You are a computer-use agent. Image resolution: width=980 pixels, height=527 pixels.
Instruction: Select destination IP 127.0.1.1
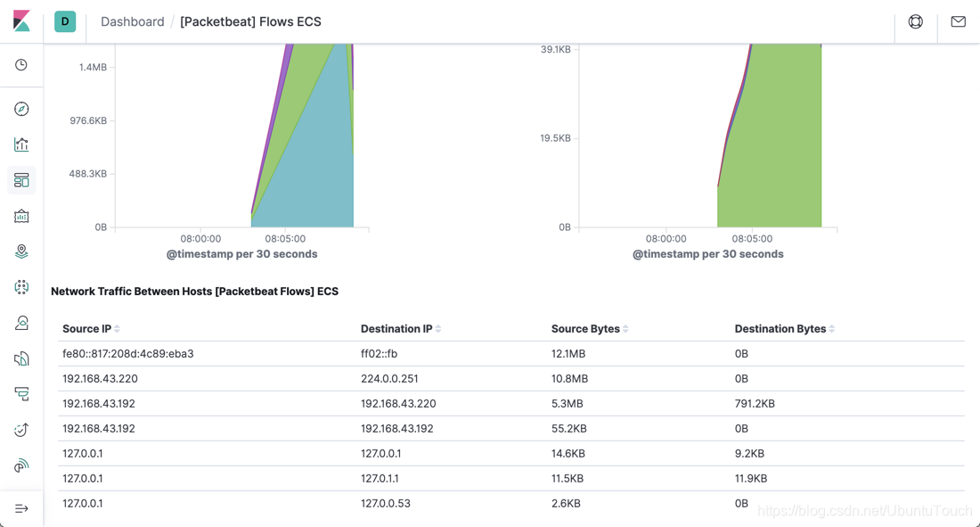point(380,479)
